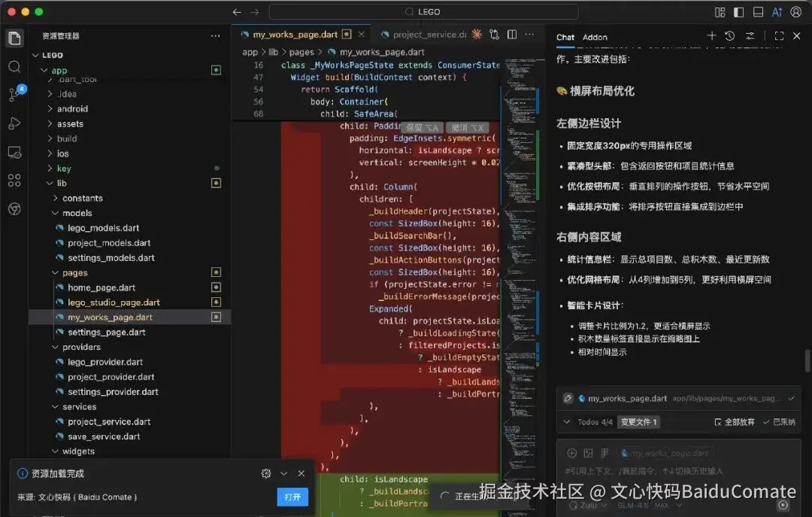Image resolution: width=812 pixels, height=517 pixels.
Task: Toggle the primary sidebar visibility in title bar
Action: pos(739,12)
